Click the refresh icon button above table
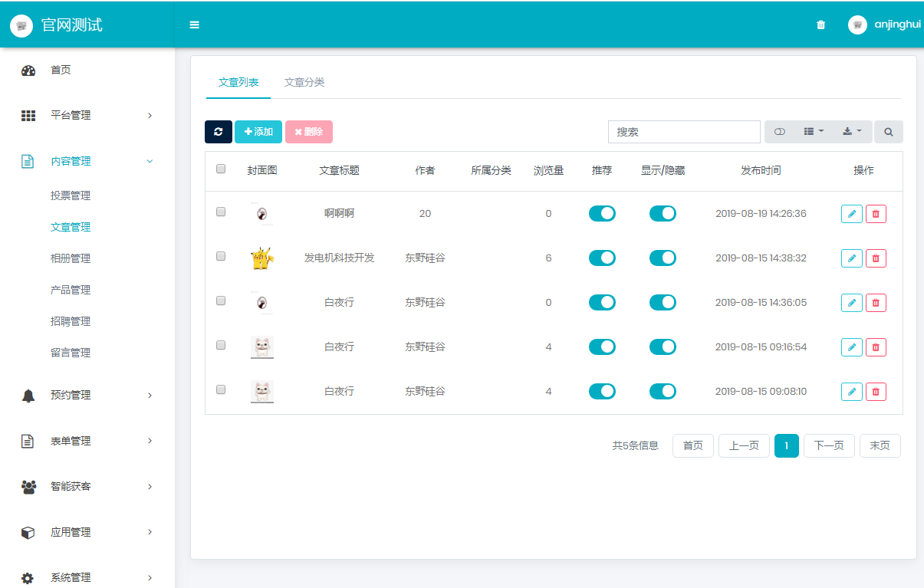 [219, 132]
